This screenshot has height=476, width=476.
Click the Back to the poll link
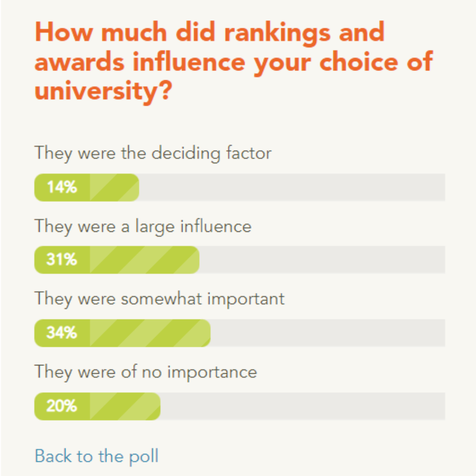click(97, 456)
